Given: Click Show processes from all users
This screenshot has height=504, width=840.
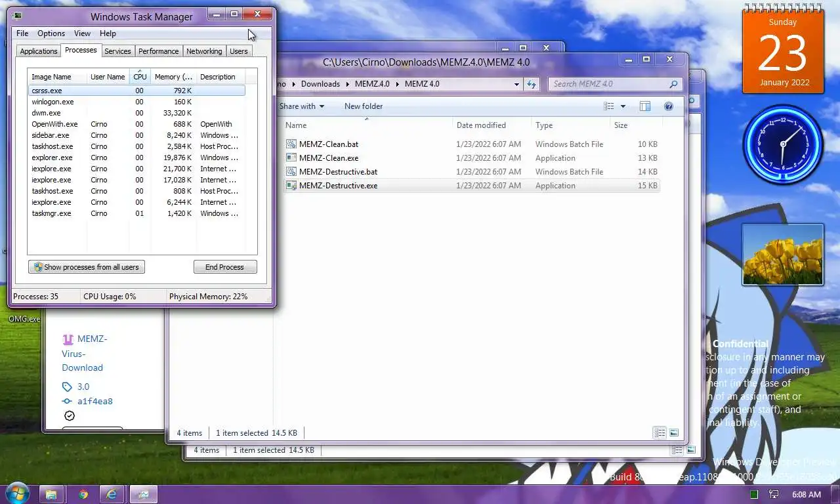Looking at the screenshot, I should click(x=87, y=267).
